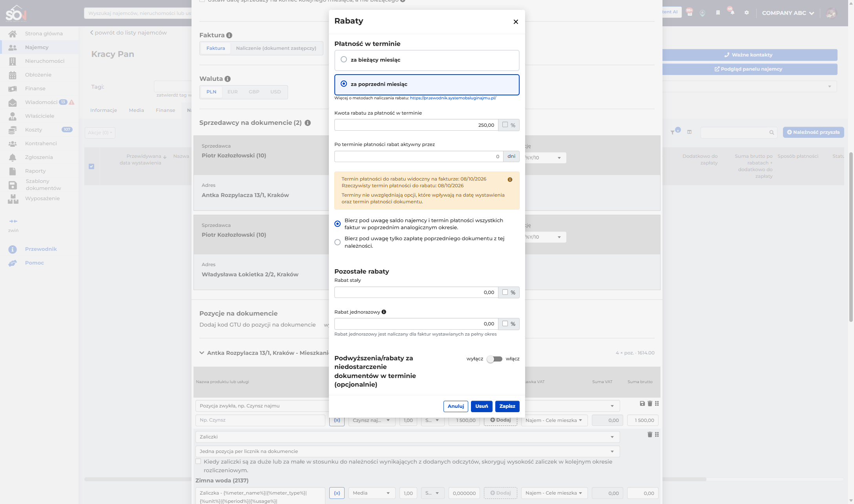
Task: Open the Zaliczki dropdown
Action: [x=407, y=437]
